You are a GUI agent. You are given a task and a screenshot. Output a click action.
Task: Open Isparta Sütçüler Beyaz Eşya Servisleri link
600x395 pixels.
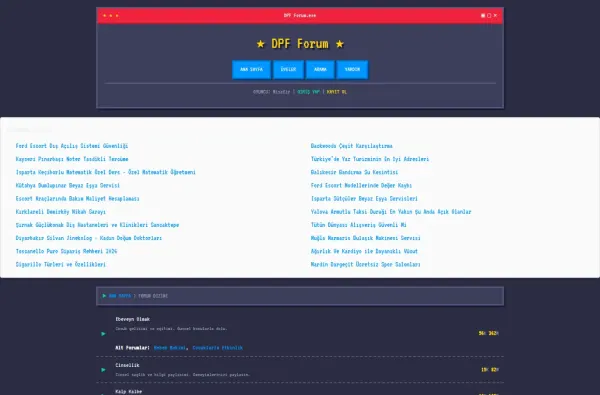pos(364,199)
